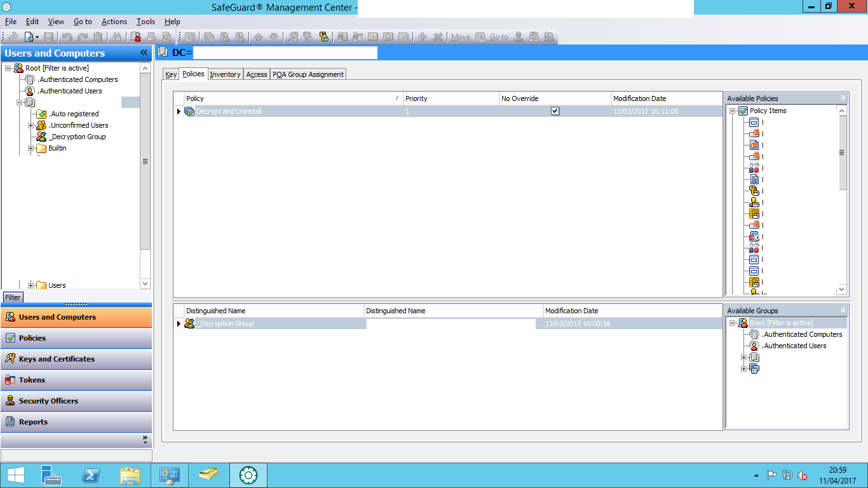Switch to the Inventory tab
The image size is (868, 488).
point(225,74)
